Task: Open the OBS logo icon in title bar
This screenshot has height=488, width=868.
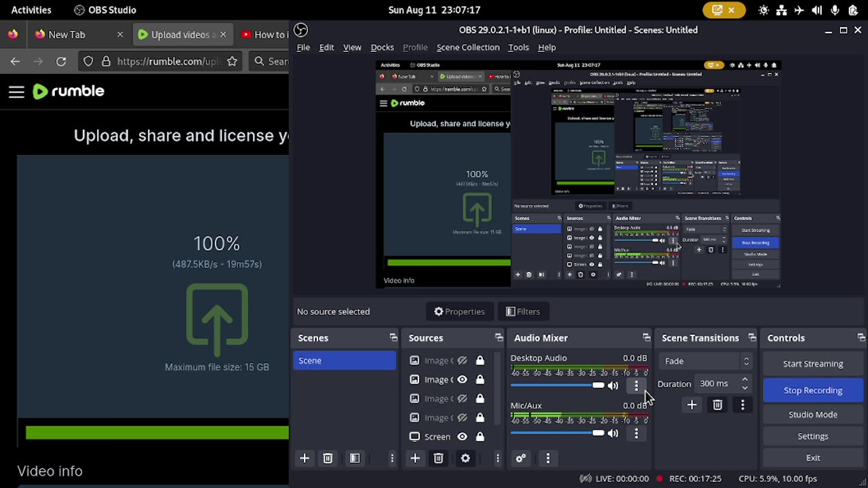Action: click(x=301, y=30)
